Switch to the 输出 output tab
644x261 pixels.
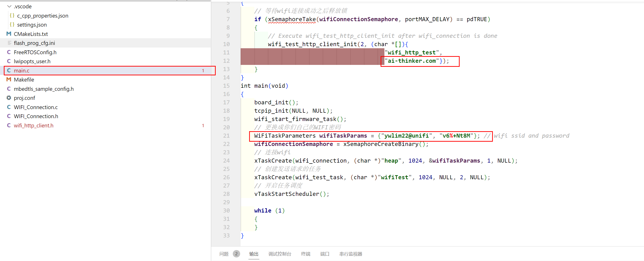tap(254, 254)
